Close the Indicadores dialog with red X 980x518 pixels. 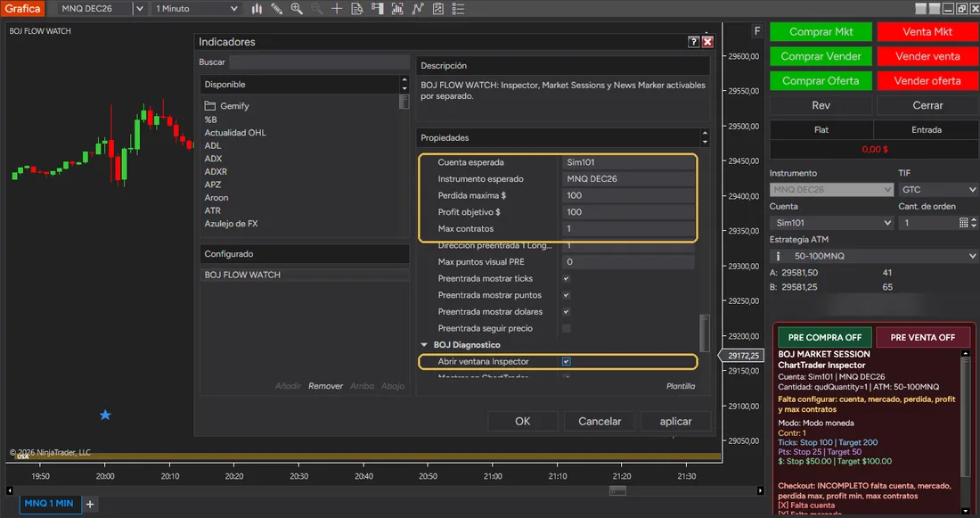click(x=707, y=42)
